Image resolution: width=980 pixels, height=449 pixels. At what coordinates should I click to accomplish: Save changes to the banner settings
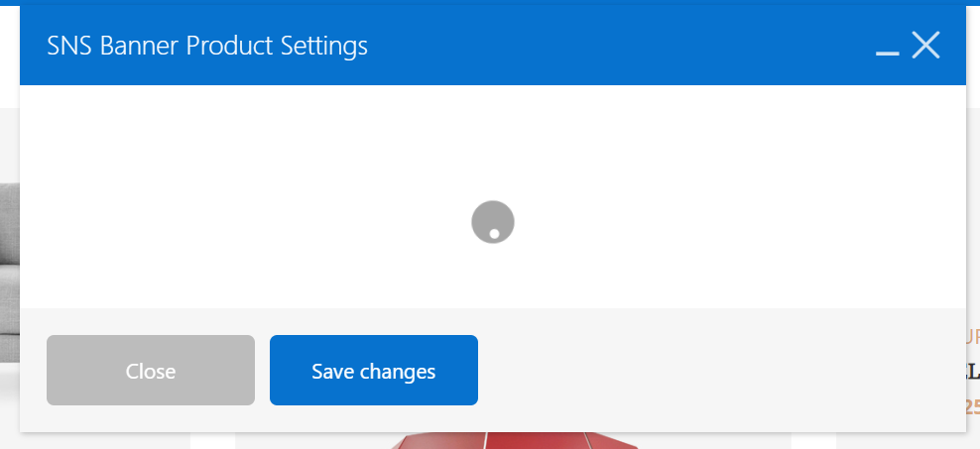pyautogui.click(x=374, y=371)
